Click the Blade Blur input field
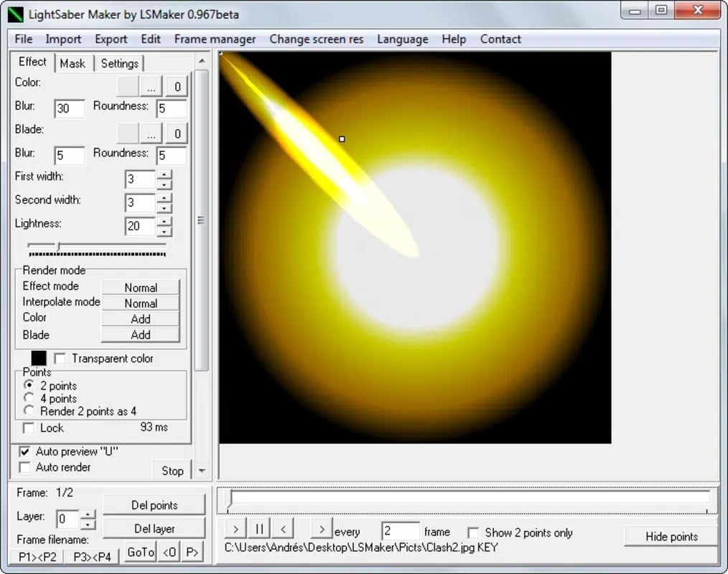 [x=70, y=155]
